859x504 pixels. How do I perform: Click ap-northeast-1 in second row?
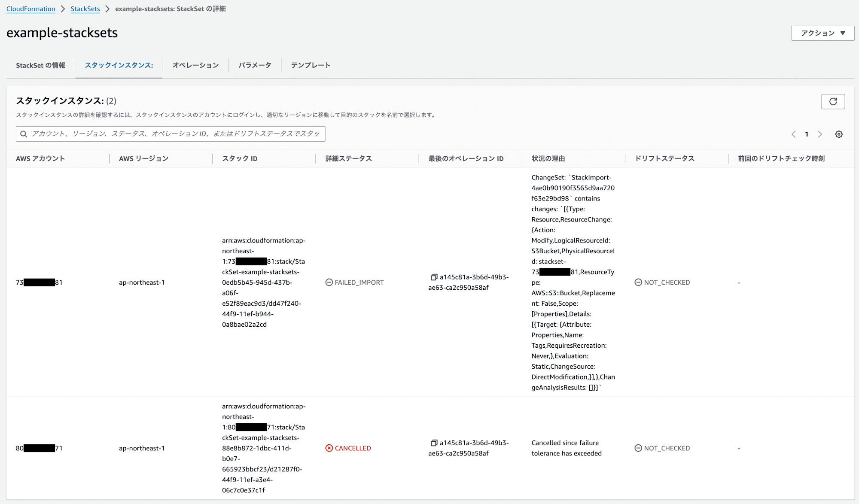(142, 448)
